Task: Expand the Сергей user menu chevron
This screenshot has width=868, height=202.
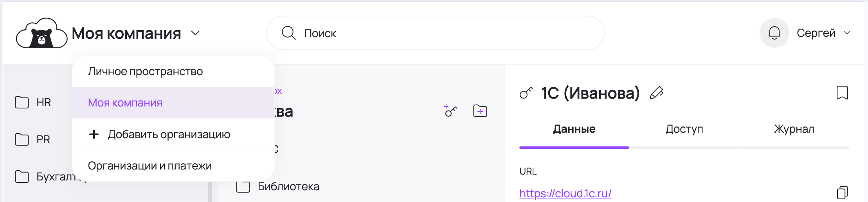Action: coord(847,33)
